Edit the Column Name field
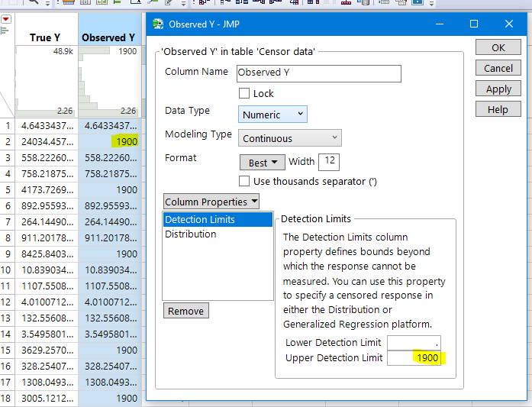Screen dimensions: 532x407 318,73
